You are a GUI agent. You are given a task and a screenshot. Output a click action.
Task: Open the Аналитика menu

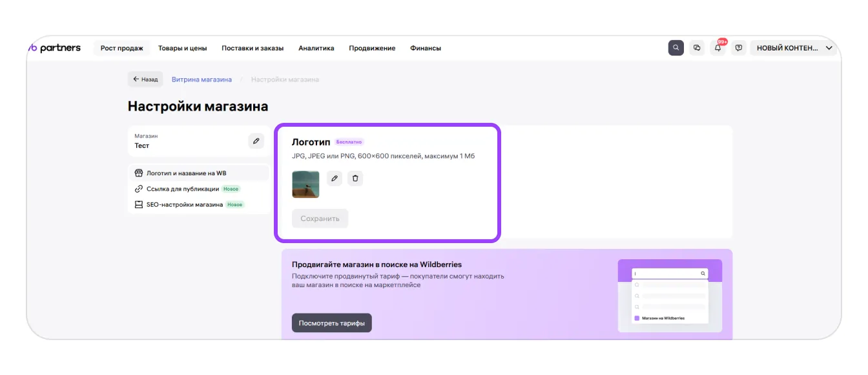pyautogui.click(x=316, y=48)
